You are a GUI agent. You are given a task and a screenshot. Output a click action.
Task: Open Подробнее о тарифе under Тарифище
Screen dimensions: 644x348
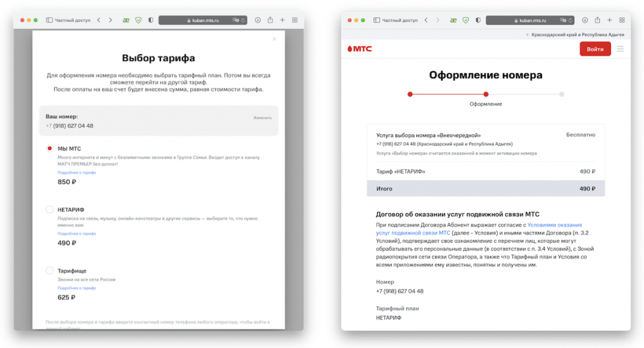[x=77, y=288]
